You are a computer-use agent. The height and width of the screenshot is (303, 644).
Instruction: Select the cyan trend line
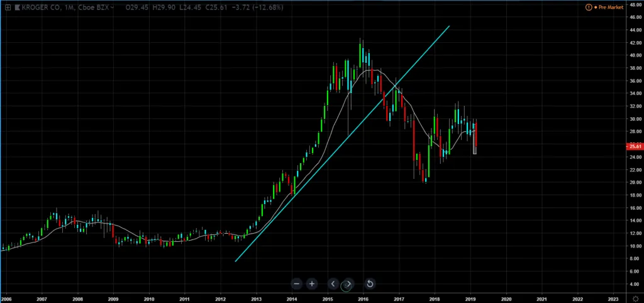point(343,144)
